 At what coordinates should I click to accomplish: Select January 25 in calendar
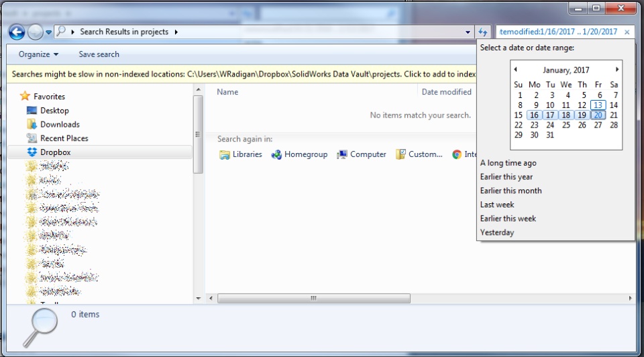(566, 125)
